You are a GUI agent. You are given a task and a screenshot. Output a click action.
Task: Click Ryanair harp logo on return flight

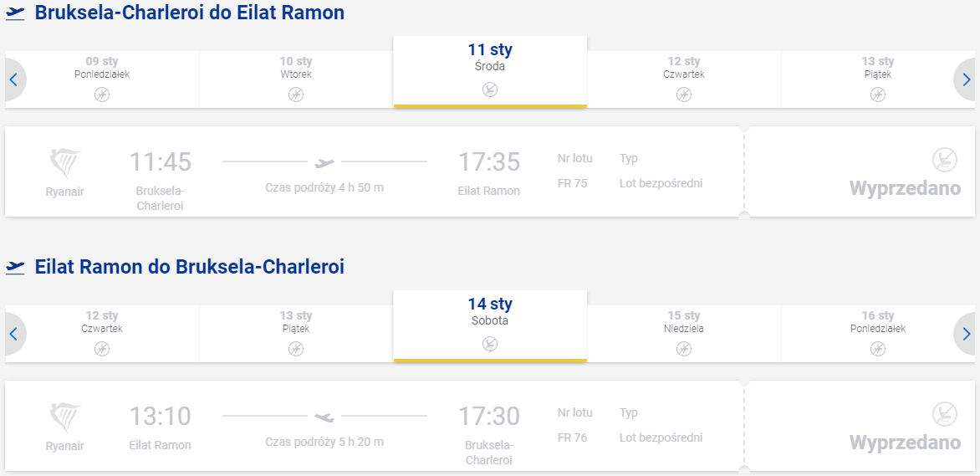click(x=64, y=417)
